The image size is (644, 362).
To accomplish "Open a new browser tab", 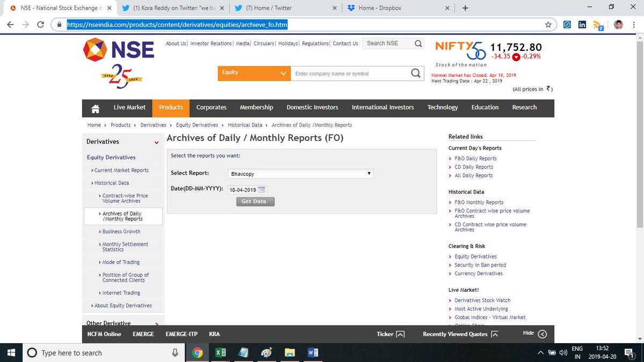I will (x=465, y=8).
